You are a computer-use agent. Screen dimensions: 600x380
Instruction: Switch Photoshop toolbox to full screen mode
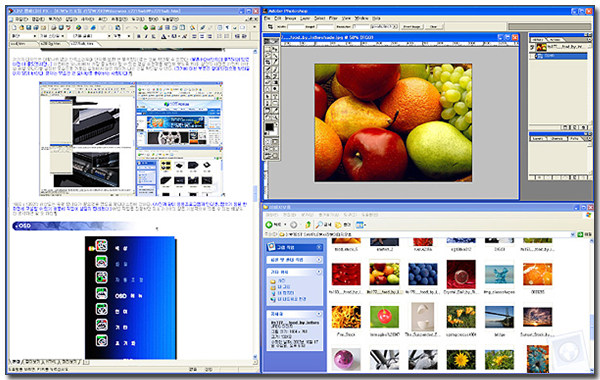(x=276, y=148)
